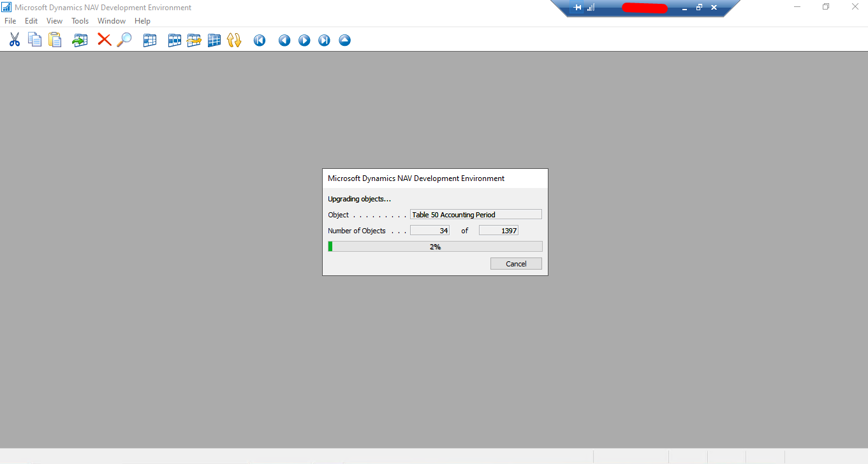The height and width of the screenshot is (464, 868).
Task: Click the dialog title Microsoft Dynamics NAV Development Environment
Action: click(x=416, y=178)
